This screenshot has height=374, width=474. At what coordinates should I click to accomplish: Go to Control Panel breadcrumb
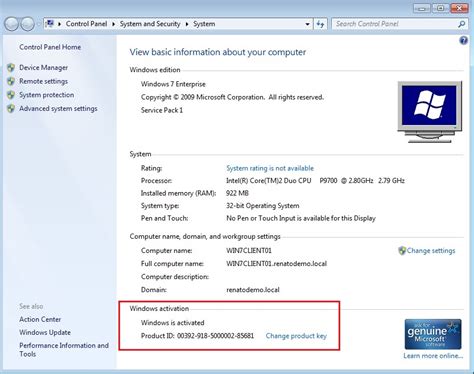pyautogui.click(x=86, y=24)
